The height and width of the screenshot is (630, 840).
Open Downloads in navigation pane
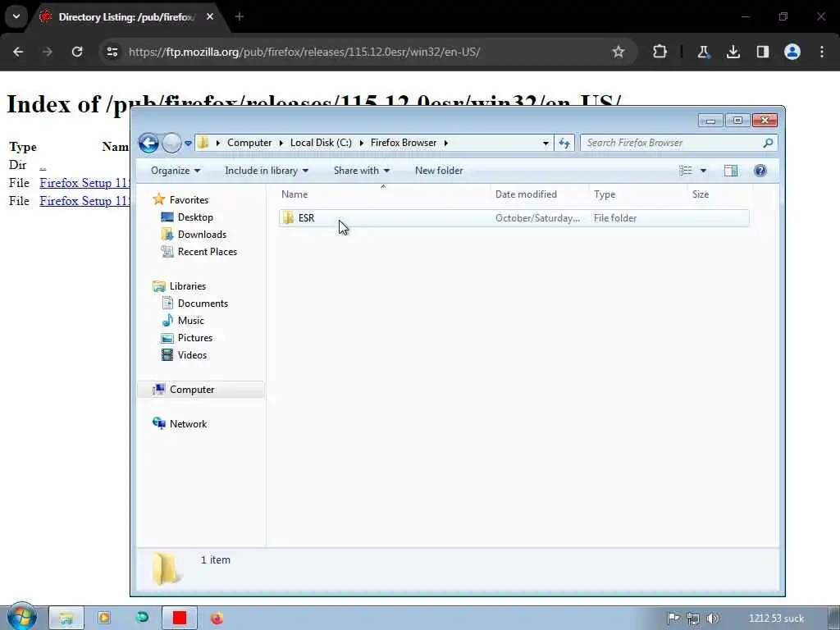click(202, 234)
